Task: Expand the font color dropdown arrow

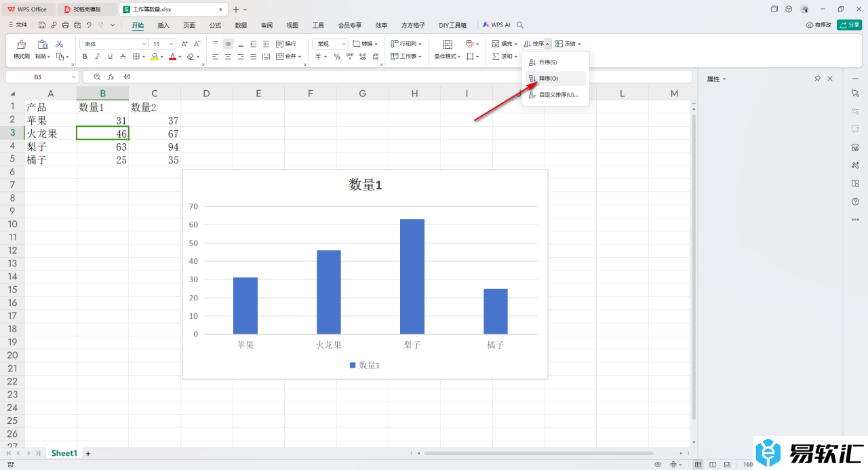Action: point(180,57)
